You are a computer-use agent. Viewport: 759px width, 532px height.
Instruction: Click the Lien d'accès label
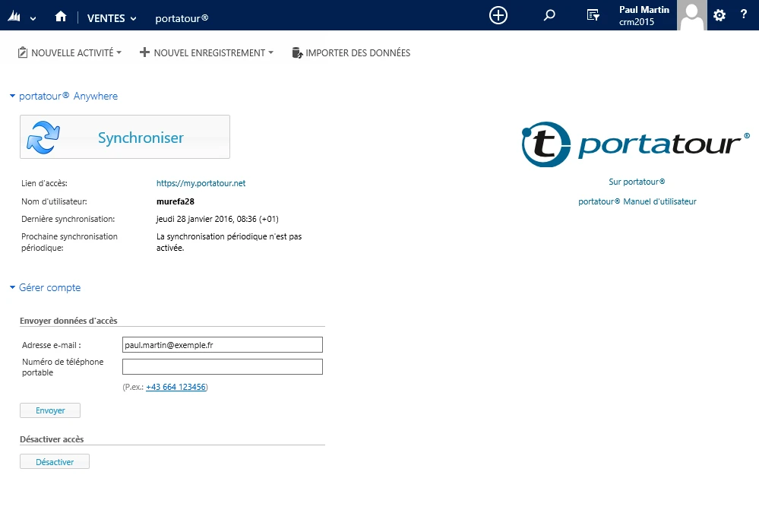[45, 183]
